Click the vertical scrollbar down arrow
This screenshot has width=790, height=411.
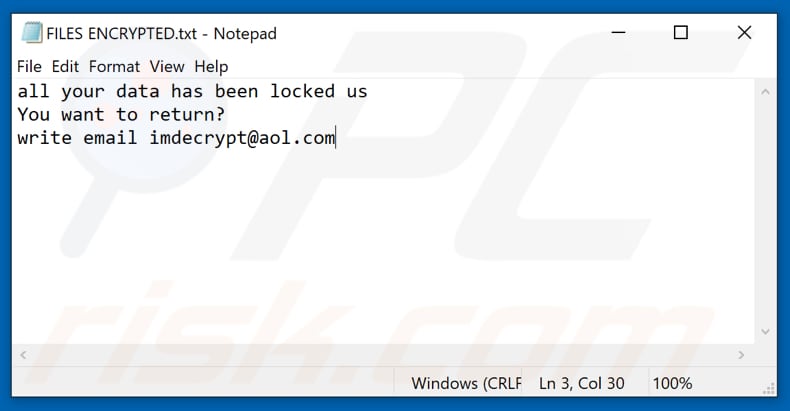tap(765, 332)
